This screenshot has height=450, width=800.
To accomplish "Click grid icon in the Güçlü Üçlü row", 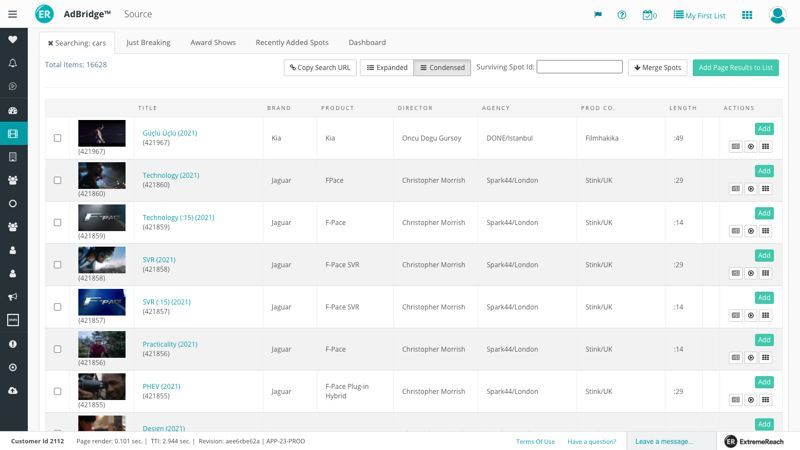I will coord(765,146).
